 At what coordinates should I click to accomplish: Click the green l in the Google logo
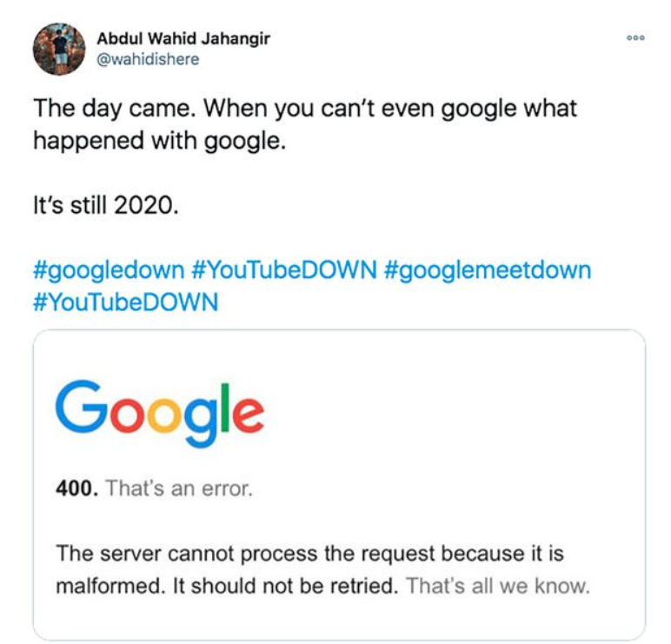pos(225,407)
